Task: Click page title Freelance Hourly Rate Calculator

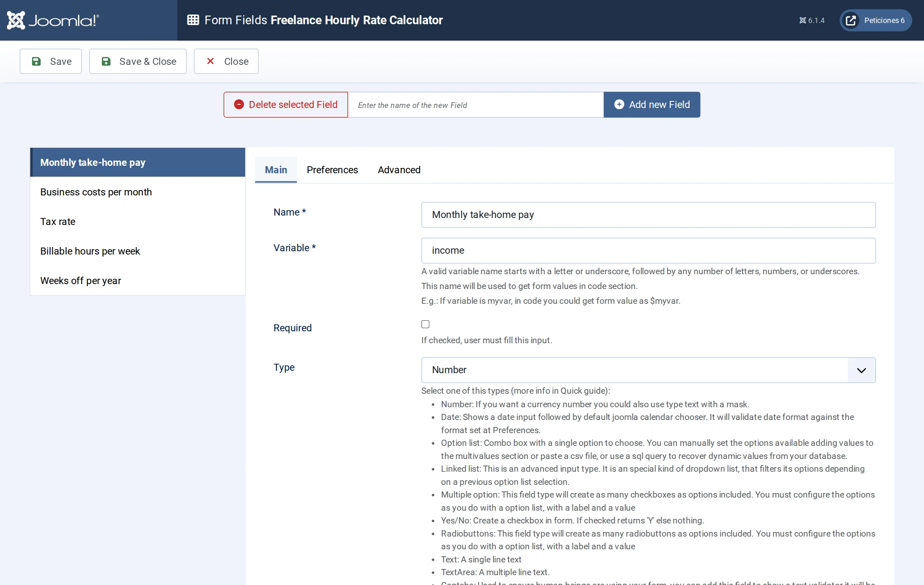Action: point(357,20)
